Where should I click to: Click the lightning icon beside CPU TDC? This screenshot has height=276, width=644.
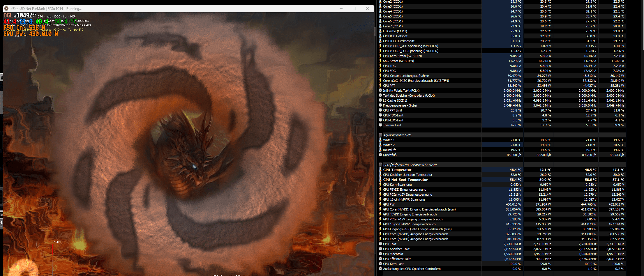(x=380, y=66)
